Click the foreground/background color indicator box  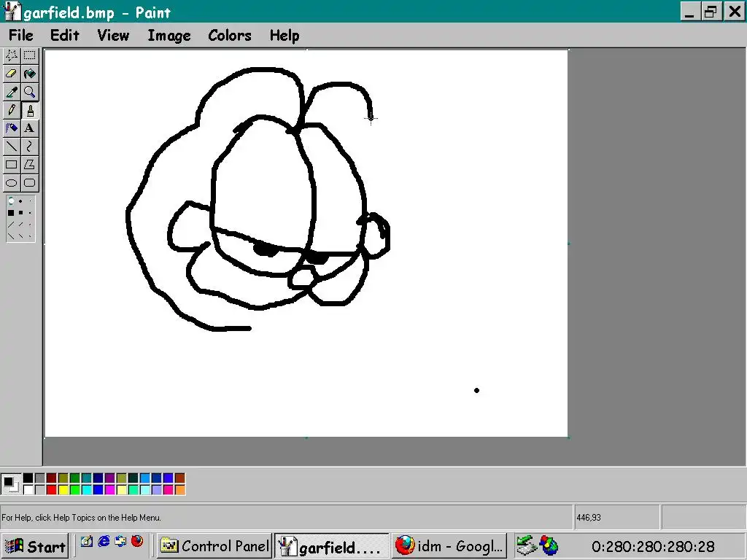(11, 484)
